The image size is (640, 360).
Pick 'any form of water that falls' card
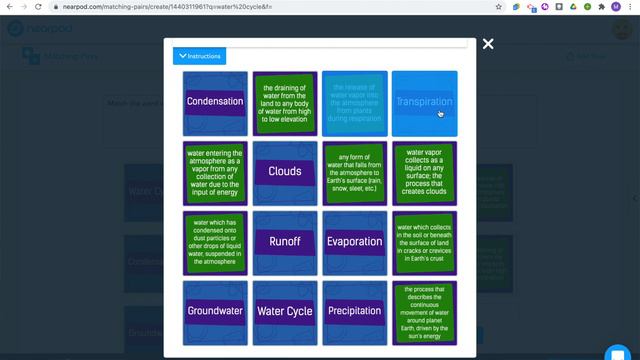(x=355, y=173)
